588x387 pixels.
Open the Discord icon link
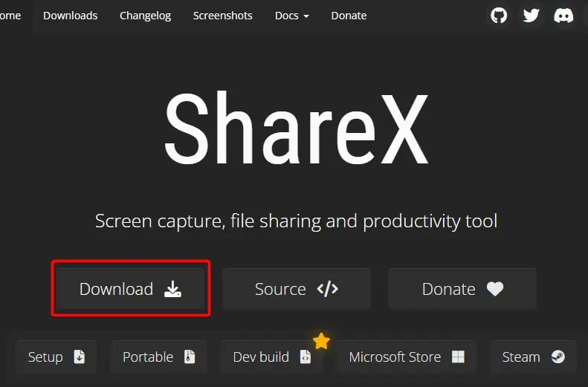click(563, 16)
